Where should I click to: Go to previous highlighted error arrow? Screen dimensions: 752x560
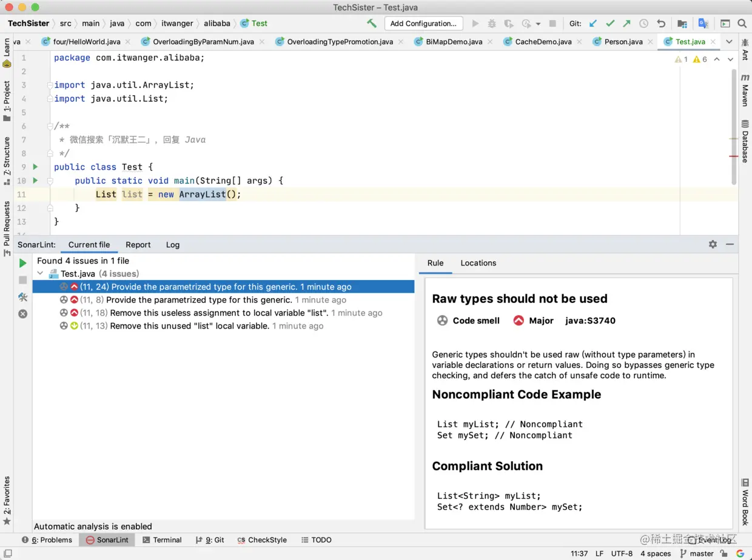coord(717,59)
